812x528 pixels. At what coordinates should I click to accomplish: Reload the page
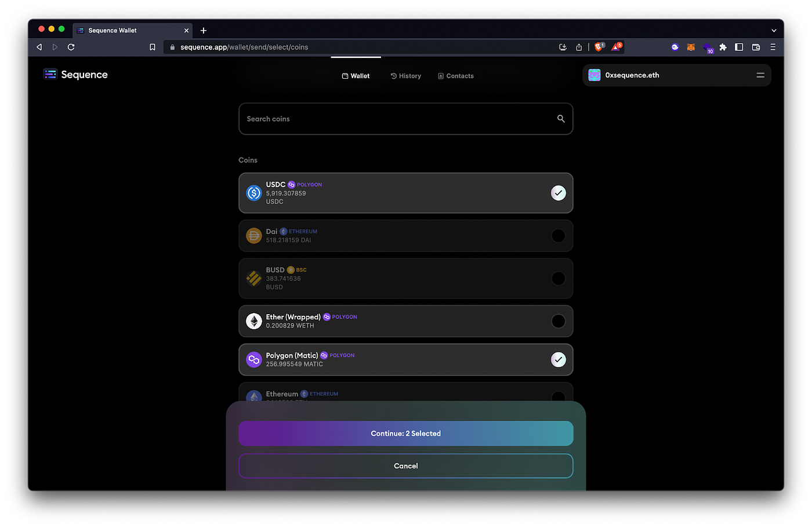point(71,47)
